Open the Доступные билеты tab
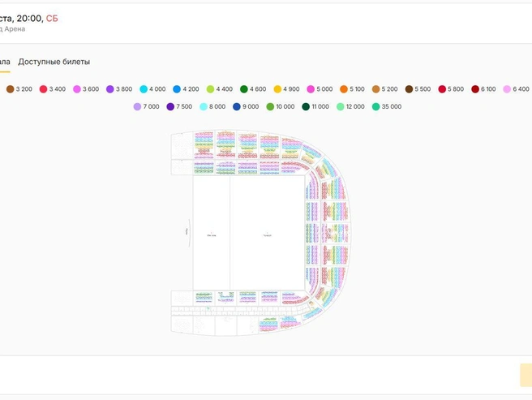This screenshot has width=532, height=400. coord(54,62)
